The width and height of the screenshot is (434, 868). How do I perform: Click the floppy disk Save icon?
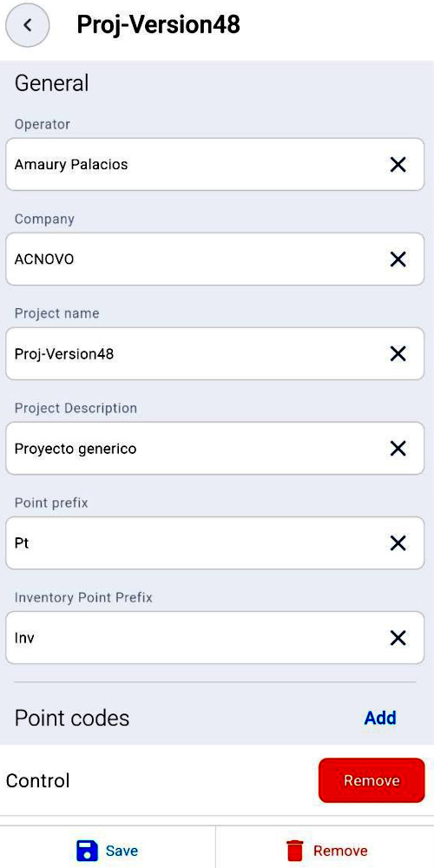pos(87,851)
